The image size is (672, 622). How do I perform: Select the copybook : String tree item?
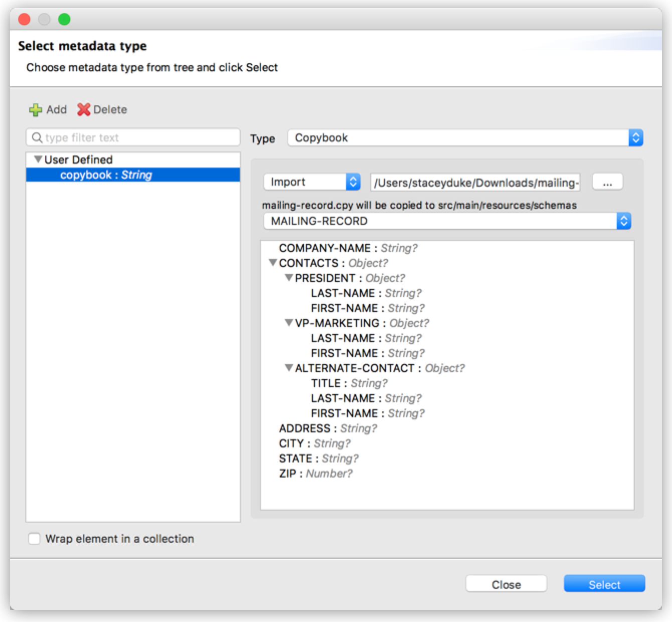105,175
